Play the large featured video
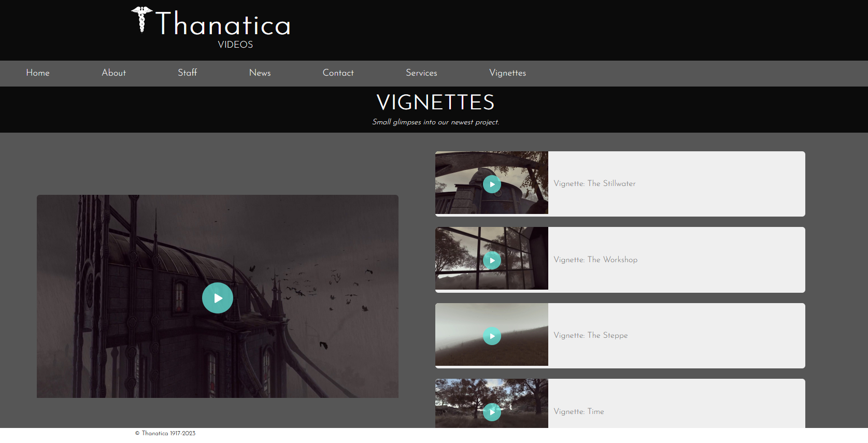This screenshot has height=443, width=868. (218, 298)
